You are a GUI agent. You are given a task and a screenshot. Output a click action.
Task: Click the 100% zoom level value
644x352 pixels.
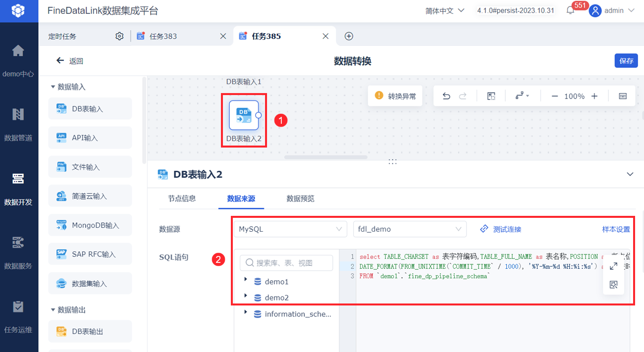tap(574, 96)
